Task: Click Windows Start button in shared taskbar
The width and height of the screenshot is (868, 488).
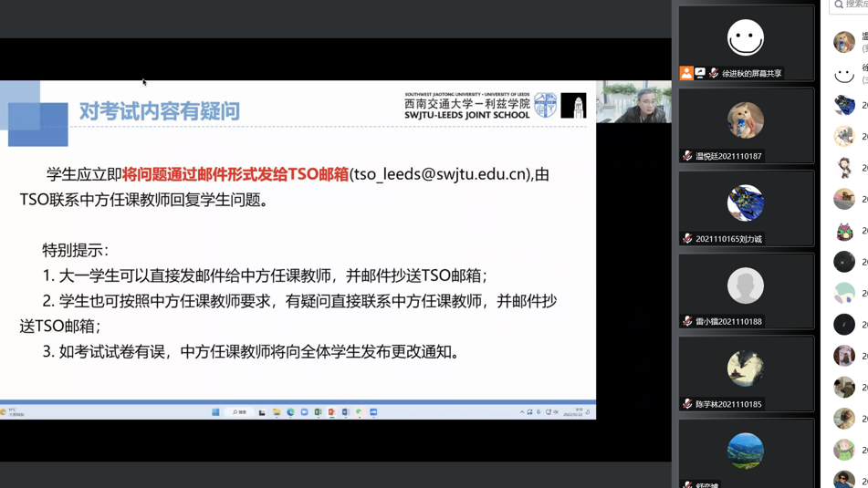Action: pyautogui.click(x=216, y=412)
